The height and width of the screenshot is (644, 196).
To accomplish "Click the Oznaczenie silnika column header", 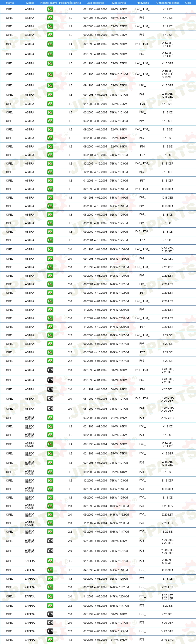I will click(x=168, y=3).
